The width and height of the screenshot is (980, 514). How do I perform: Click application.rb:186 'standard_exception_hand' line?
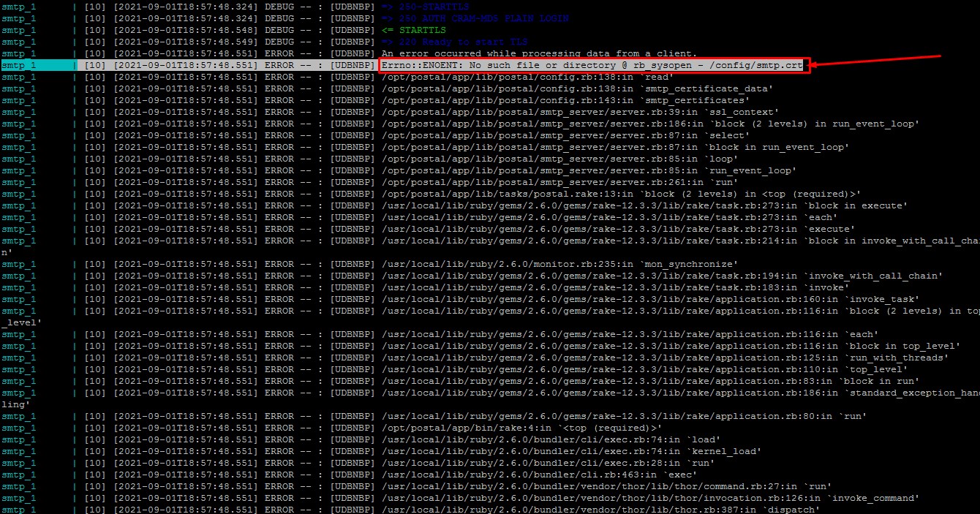[x=680, y=393]
